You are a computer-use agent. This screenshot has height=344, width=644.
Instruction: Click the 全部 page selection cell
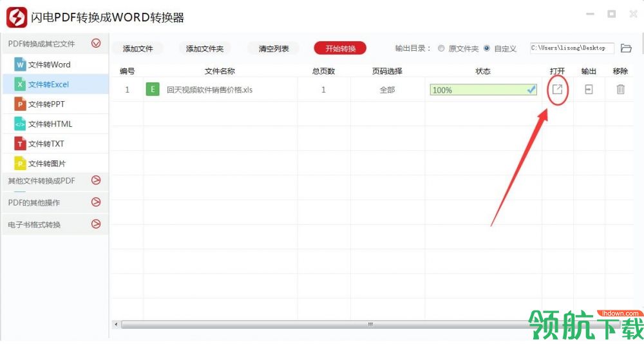[387, 90]
